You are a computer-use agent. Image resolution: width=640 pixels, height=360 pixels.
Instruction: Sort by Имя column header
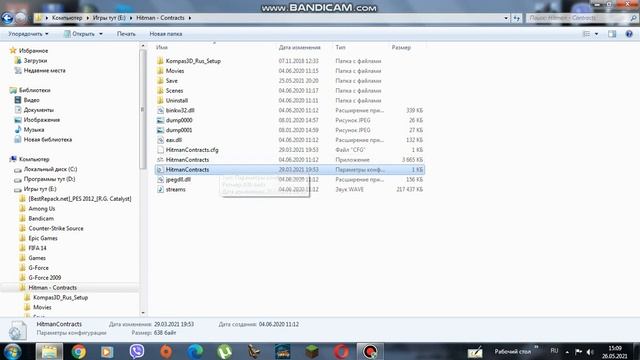[162, 47]
